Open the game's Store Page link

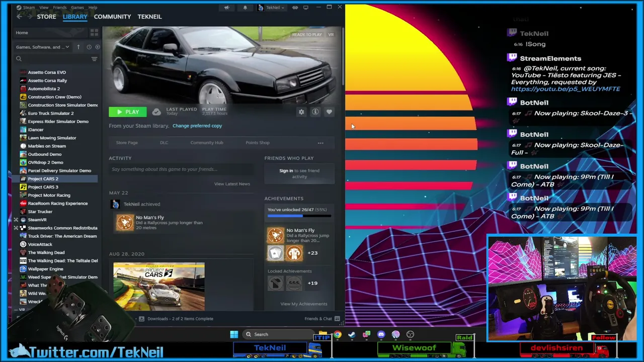[127, 143]
